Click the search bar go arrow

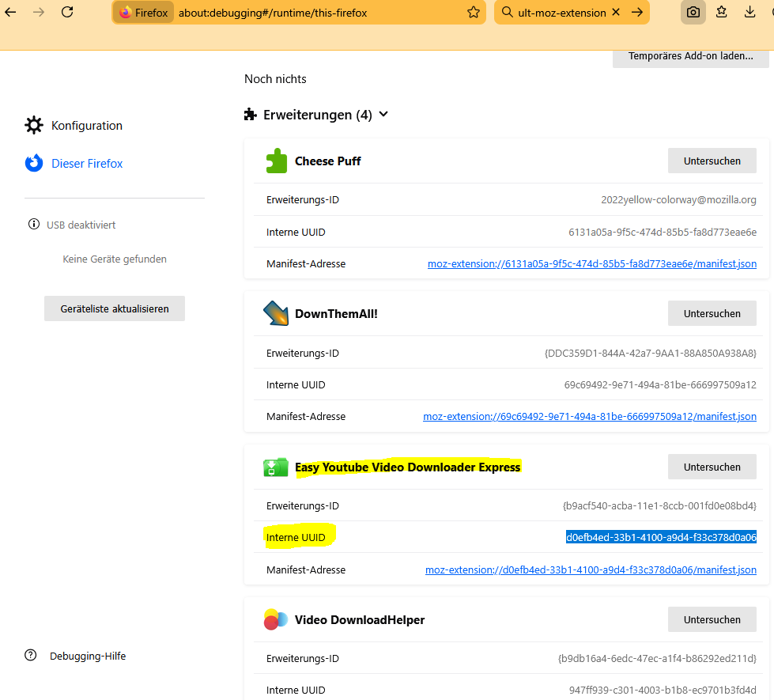click(x=636, y=13)
